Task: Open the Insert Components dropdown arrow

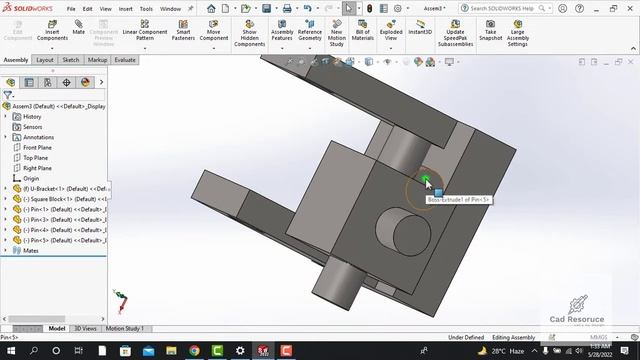Action: (x=52, y=48)
